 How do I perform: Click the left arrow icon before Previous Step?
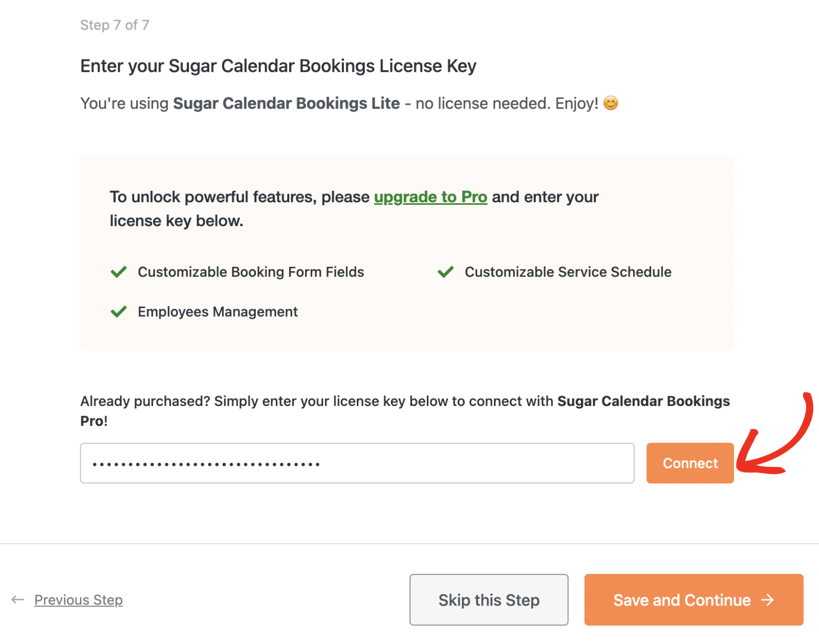pos(18,599)
